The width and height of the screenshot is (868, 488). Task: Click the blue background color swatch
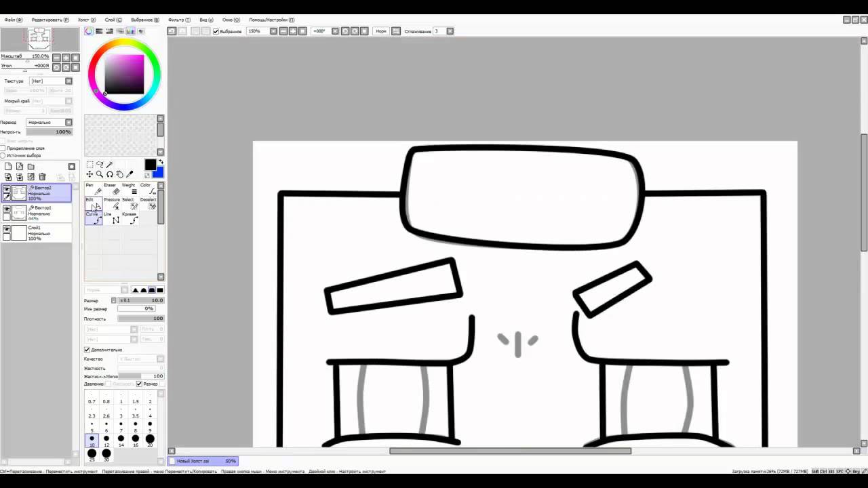pos(158,173)
